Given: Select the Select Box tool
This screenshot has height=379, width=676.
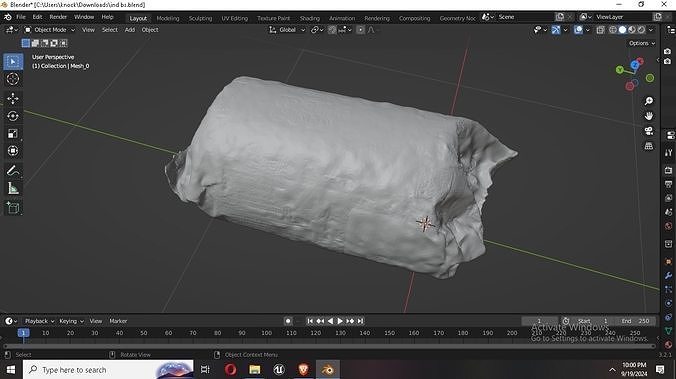Looking at the screenshot, I should pyautogui.click(x=13, y=62).
